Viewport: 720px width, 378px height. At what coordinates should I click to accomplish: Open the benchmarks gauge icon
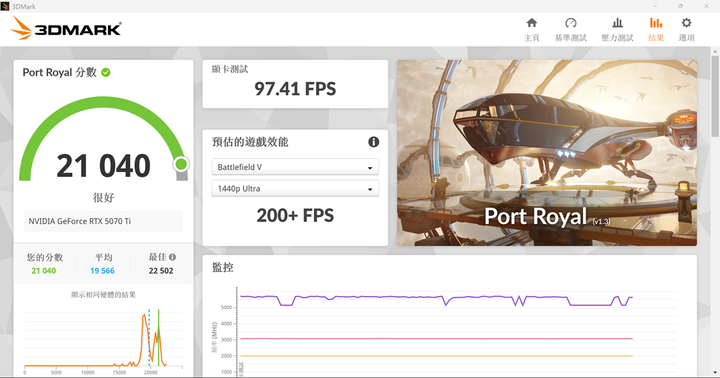pyautogui.click(x=571, y=23)
